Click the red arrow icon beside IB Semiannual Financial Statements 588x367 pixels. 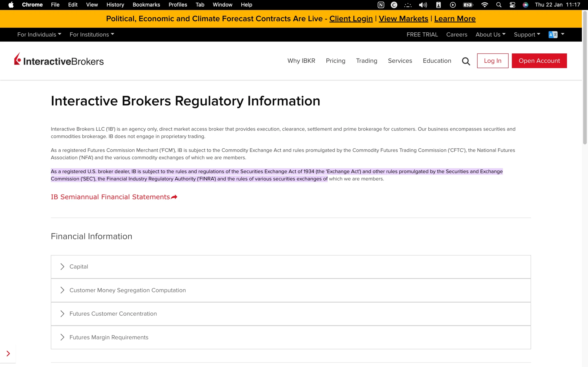[174, 197]
